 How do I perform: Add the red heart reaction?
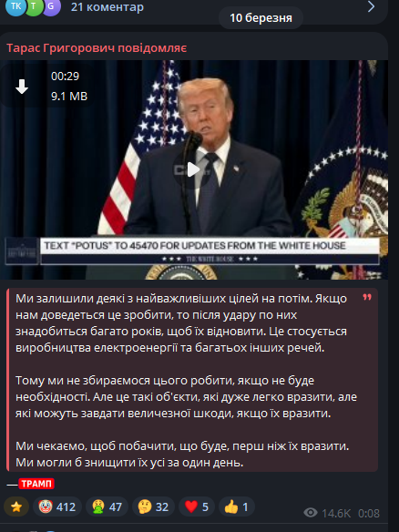tap(197, 506)
